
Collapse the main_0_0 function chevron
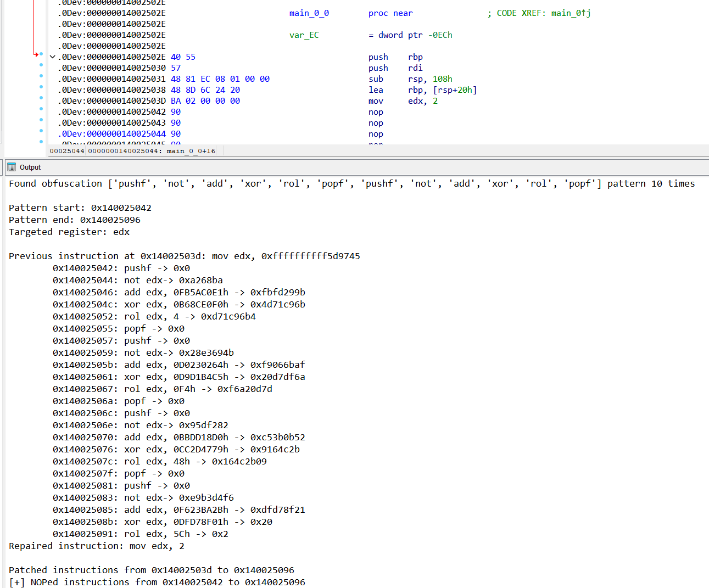click(x=53, y=57)
